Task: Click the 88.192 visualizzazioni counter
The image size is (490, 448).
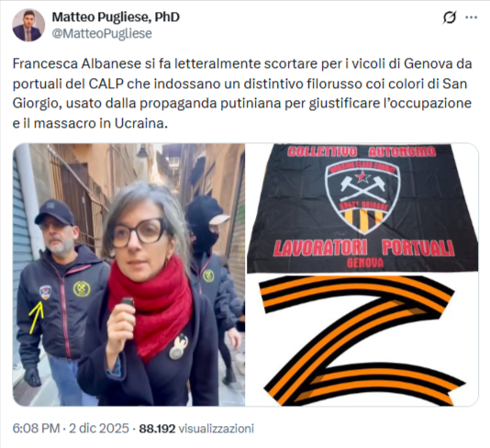Action: click(x=196, y=429)
